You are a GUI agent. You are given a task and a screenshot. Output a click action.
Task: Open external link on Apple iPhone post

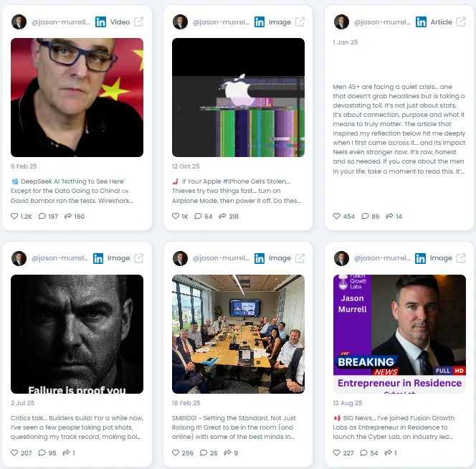300,22
